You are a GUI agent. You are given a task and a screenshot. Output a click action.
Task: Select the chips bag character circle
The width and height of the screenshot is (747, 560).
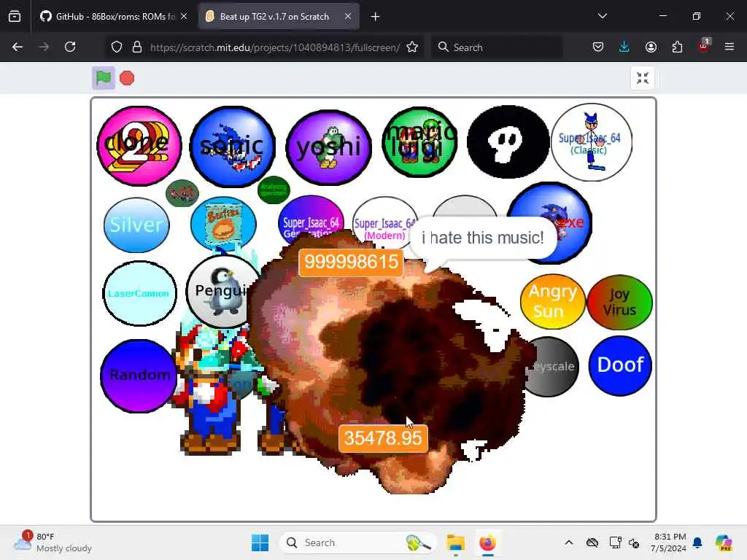(x=223, y=223)
